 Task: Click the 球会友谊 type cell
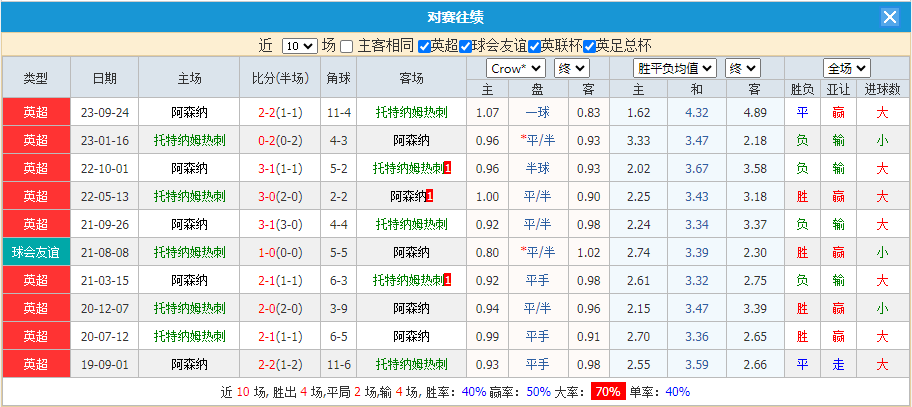coord(36,252)
